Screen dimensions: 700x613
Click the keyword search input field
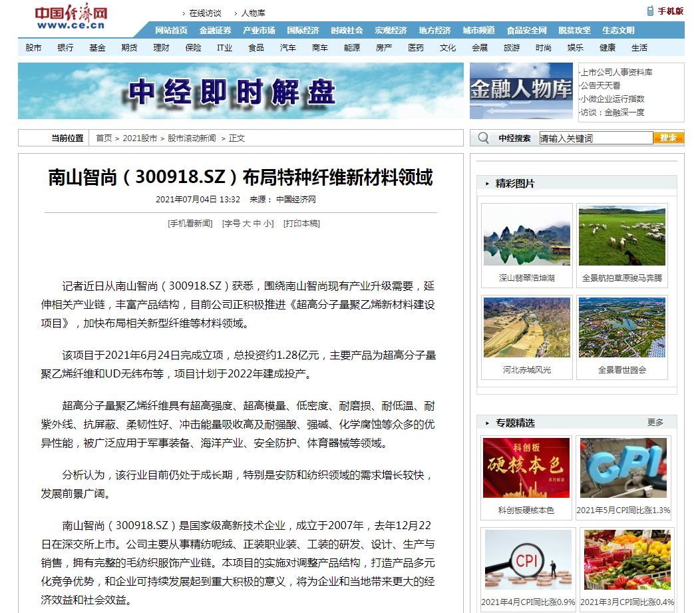coord(595,138)
